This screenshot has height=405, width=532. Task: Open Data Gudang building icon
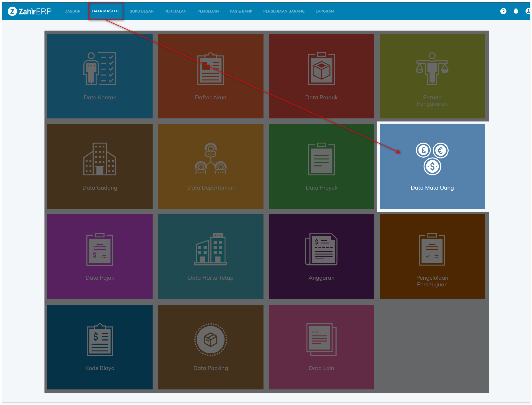[100, 159]
